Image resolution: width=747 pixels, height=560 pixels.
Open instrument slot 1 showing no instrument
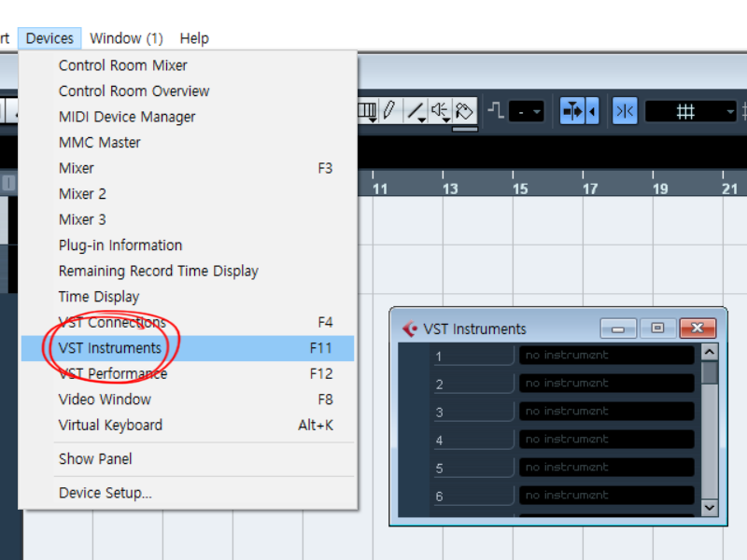[x=606, y=356]
